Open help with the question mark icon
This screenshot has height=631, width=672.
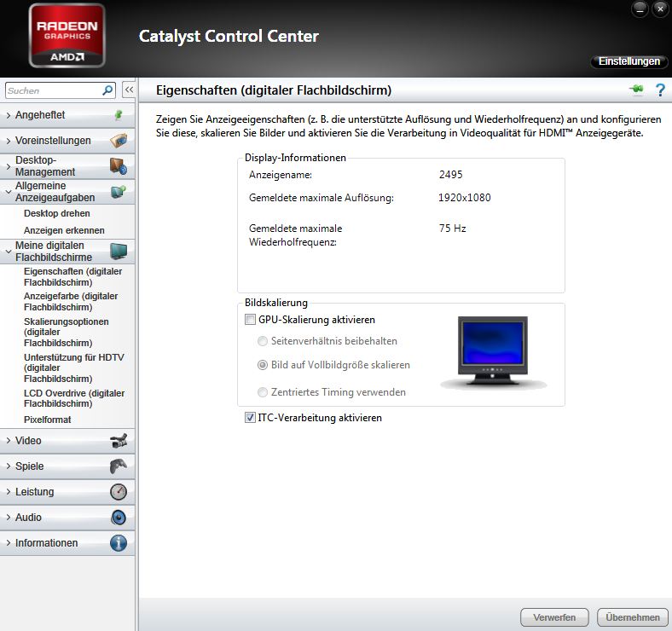click(660, 90)
